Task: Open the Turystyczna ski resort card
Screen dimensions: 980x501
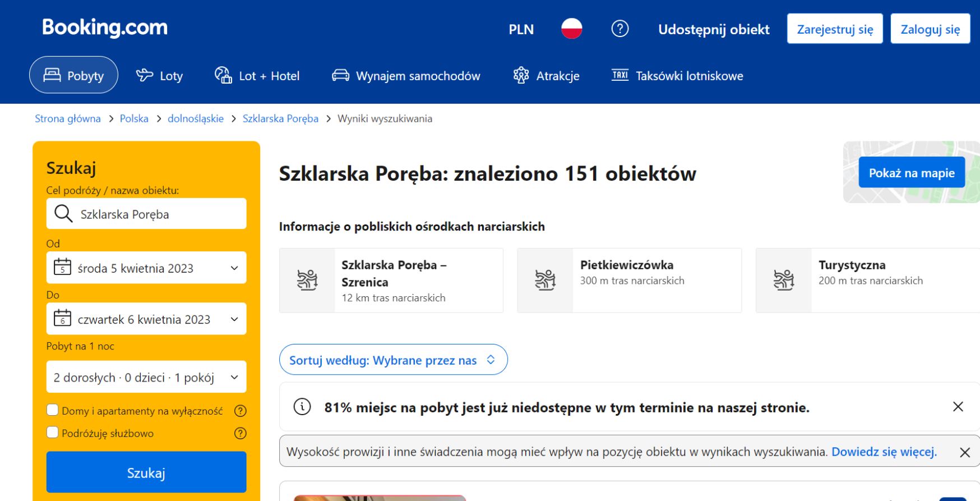Action: tap(868, 281)
